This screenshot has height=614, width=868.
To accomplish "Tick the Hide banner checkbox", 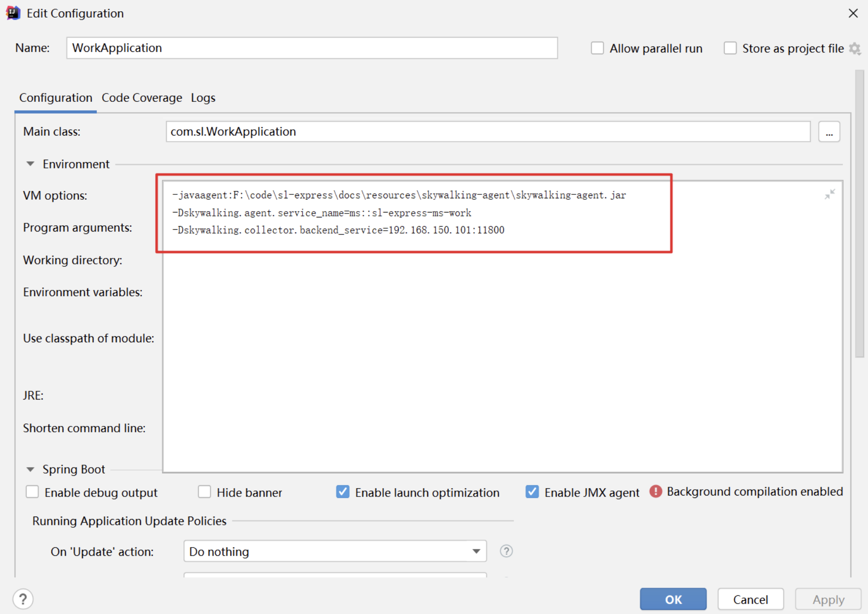I will click(x=205, y=492).
